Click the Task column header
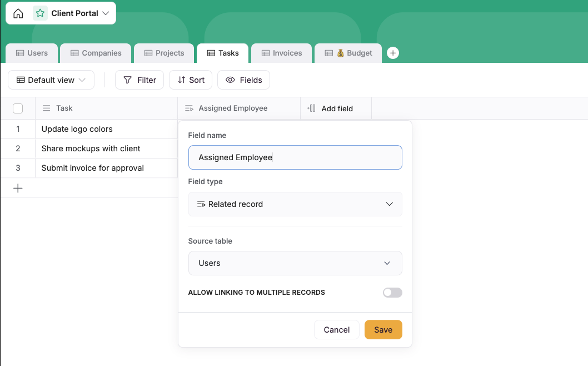The image size is (588, 366). pyautogui.click(x=107, y=108)
